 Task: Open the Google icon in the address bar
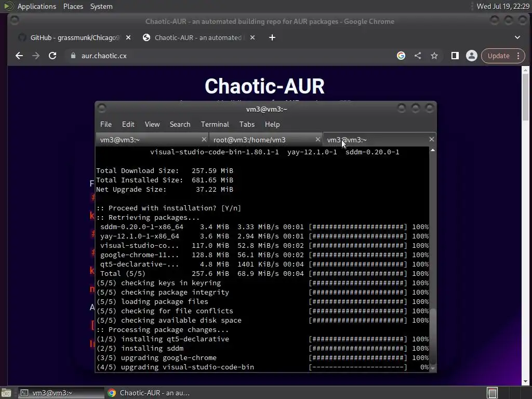point(401,56)
